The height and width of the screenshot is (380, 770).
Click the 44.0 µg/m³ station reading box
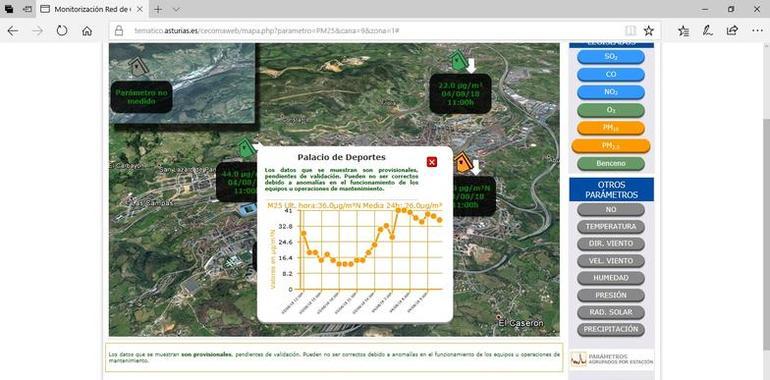pos(237,182)
